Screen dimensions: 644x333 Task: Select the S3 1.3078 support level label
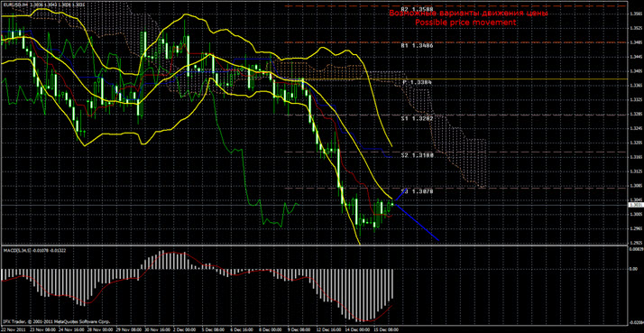[417, 191]
